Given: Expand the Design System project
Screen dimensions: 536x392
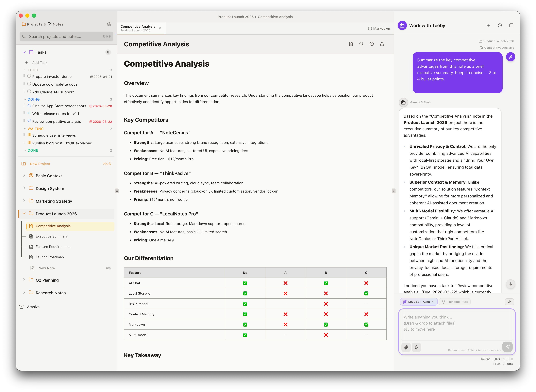Looking at the screenshot, I should coord(24,188).
